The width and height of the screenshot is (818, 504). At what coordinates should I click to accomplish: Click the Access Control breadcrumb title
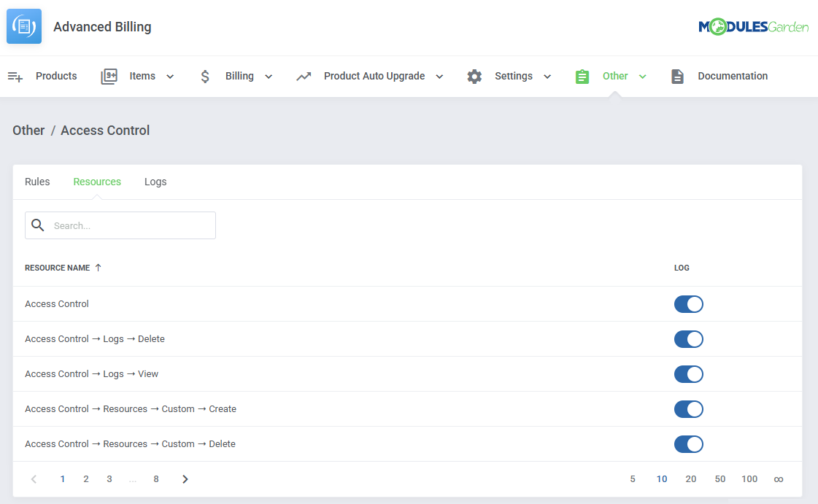[x=105, y=131]
